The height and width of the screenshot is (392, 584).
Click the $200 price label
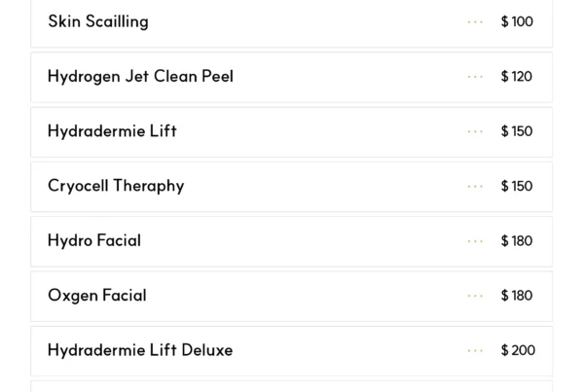tap(518, 350)
